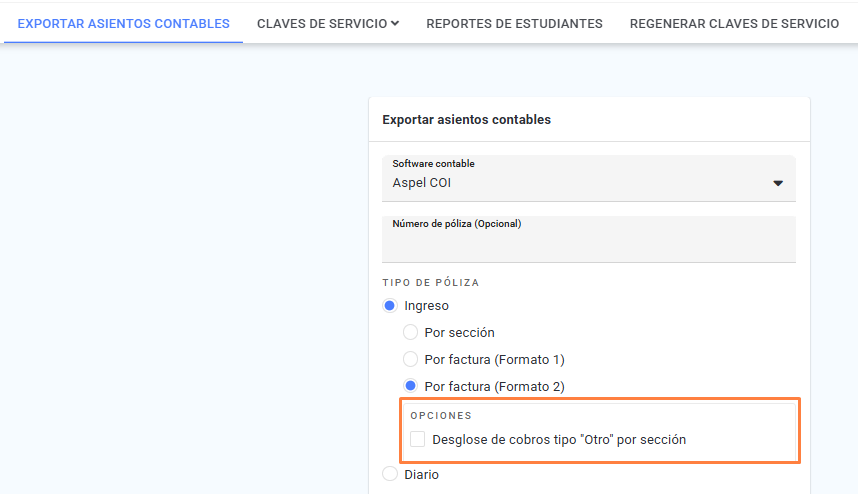The image size is (858, 494).
Task: Switch to the Reportes de Estudiantes tab
Action: pyautogui.click(x=514, y=24)
